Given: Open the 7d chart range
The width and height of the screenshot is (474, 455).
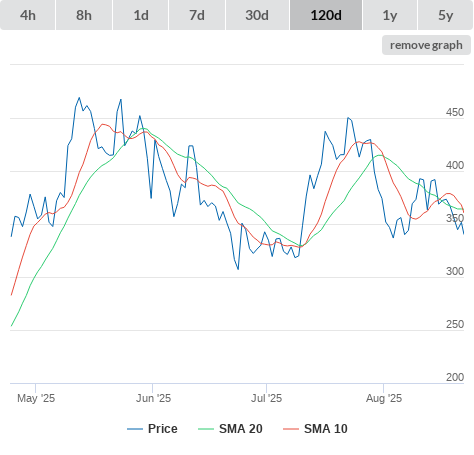Looking at the screenshot, I should [x=197, y=15].
